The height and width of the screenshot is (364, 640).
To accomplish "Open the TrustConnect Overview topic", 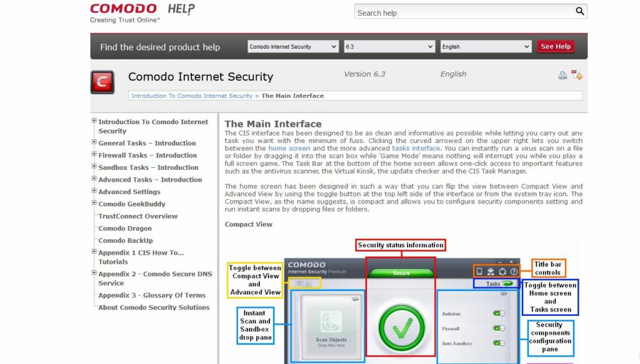I will coord(137,217).
